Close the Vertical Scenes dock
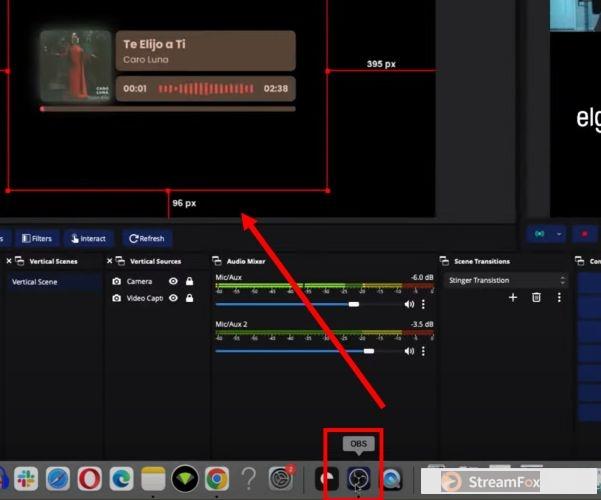The image size is (601, 500). tap(9, 261)
